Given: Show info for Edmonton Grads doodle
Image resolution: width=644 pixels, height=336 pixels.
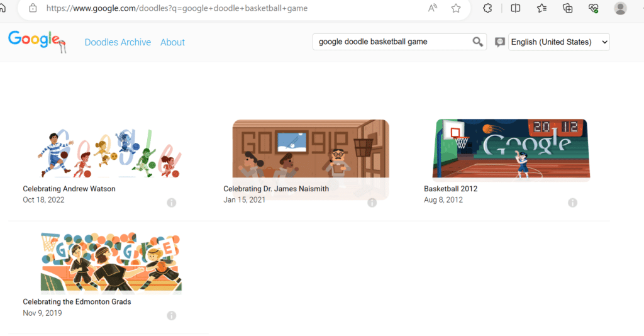Looking at the screenshot, I should click(x=171, y=315).
